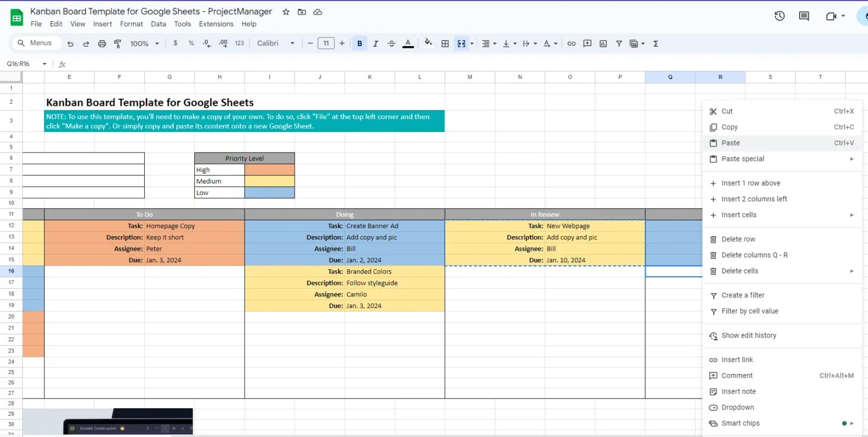
Task: Open version history clock icon
Action: [780, 16]
